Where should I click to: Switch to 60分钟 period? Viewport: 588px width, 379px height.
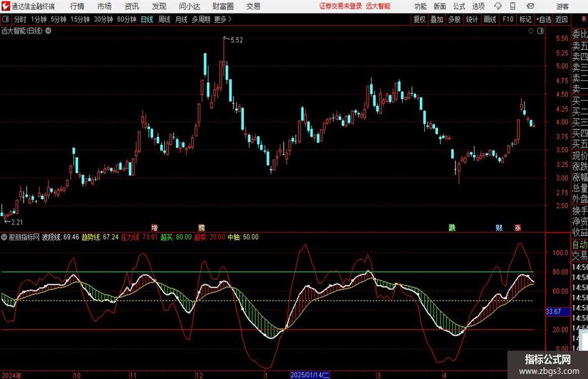click(x=126, y=19)
